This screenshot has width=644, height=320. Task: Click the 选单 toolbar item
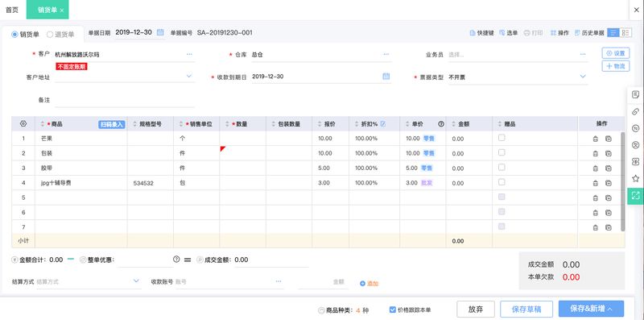(509, 33)
